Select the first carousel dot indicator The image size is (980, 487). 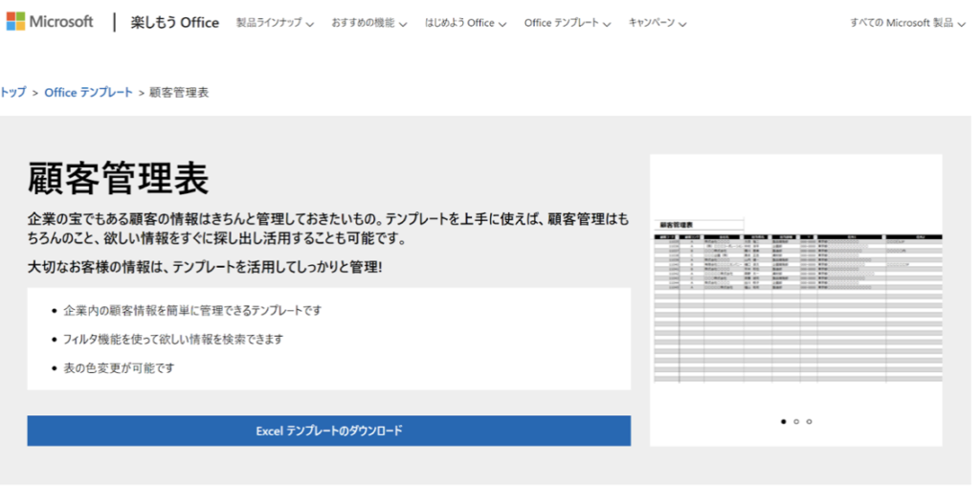(783, 421)
